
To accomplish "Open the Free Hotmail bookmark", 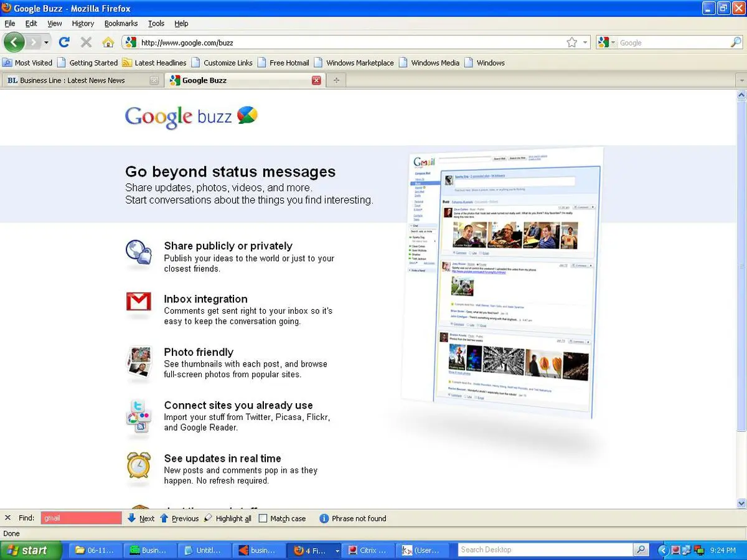I will (283, 63).
